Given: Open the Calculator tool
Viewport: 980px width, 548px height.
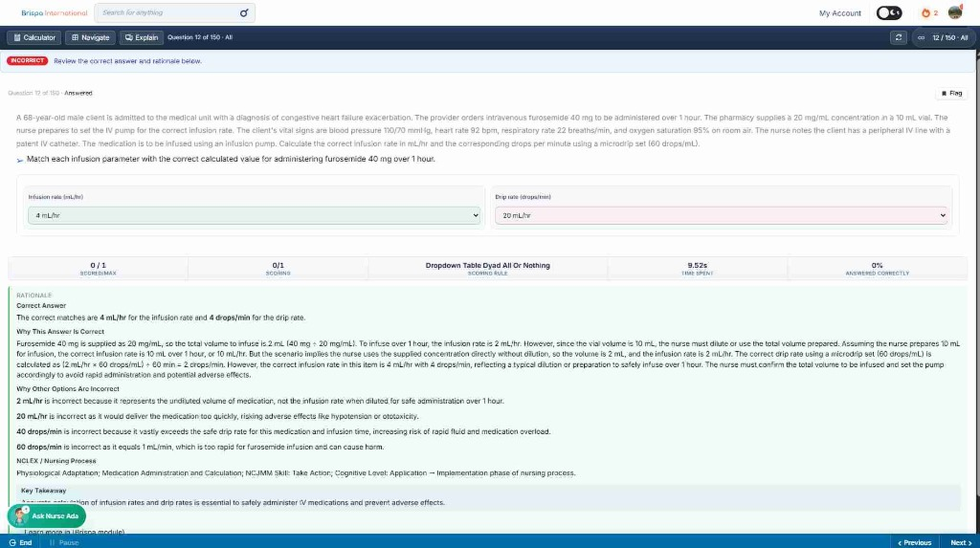Looking at the screenshot, I should pos(34,37).
